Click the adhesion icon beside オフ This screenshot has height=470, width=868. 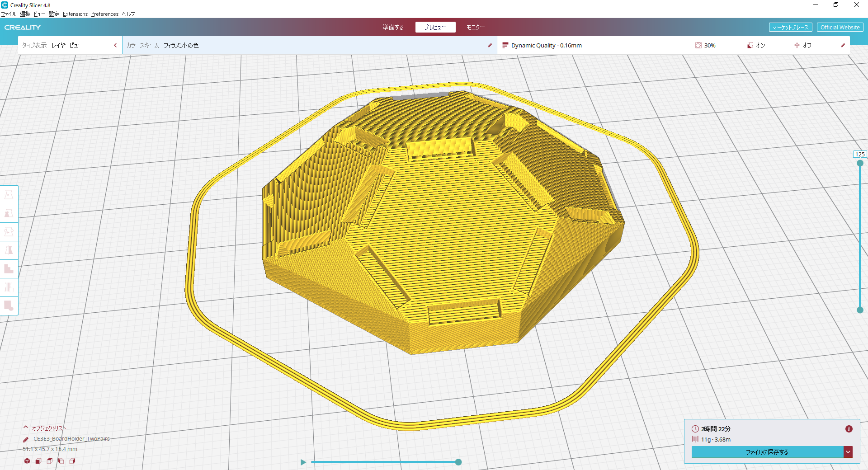pos(797,45)
